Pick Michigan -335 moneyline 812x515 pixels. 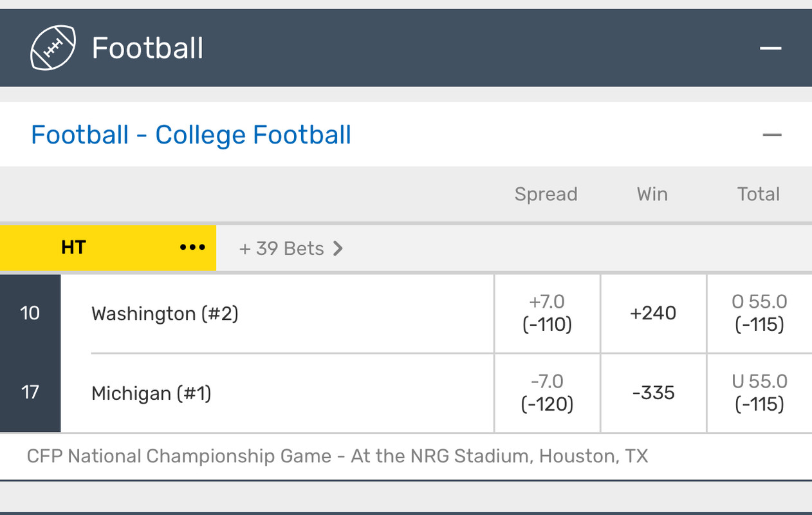653,393
